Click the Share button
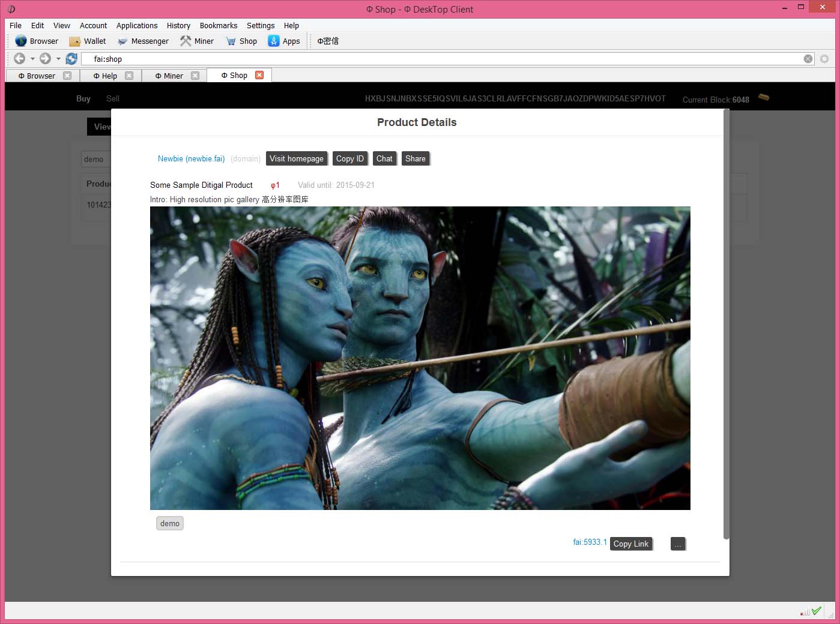 point(415,158)
